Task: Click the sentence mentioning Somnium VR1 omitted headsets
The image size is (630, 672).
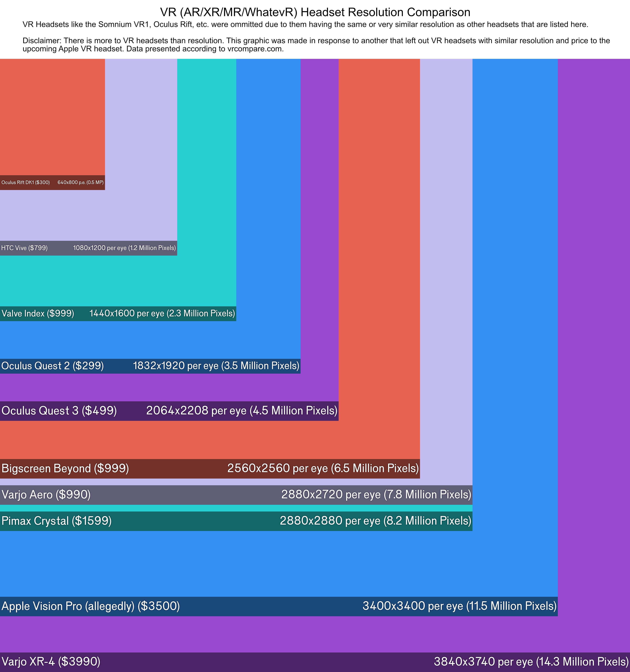Action: [305, 25]
